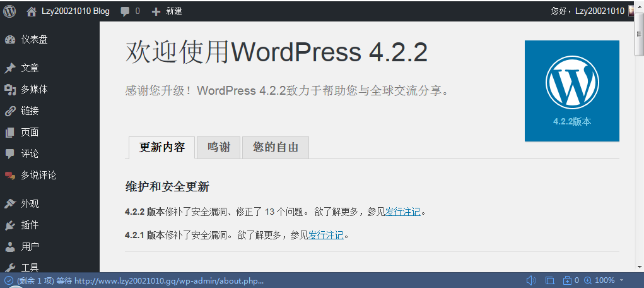Click the 外观 paintbrush icon
Viewport: 644px width, 288px height.
[x=10, y=204]
